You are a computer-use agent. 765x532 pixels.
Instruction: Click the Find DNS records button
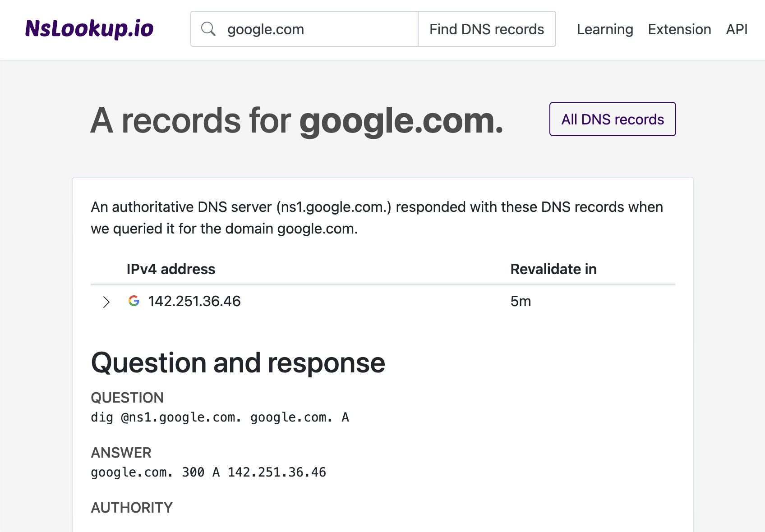(487, 29)
